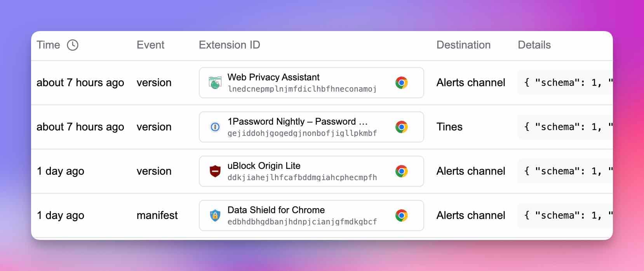The width and height of the screenshot is (644, 271).
Task: Open the 1Password Nightly extension card
Action: [311, 127]
